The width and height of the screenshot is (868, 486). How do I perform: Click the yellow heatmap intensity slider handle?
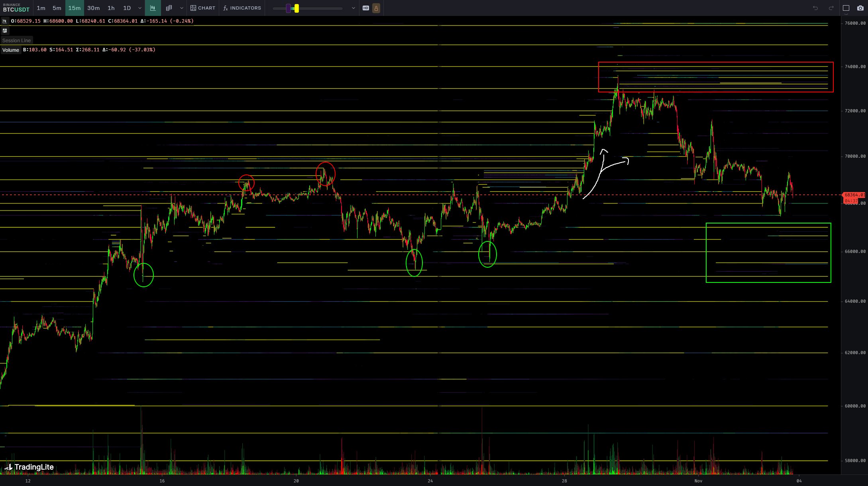click(297, 8)
